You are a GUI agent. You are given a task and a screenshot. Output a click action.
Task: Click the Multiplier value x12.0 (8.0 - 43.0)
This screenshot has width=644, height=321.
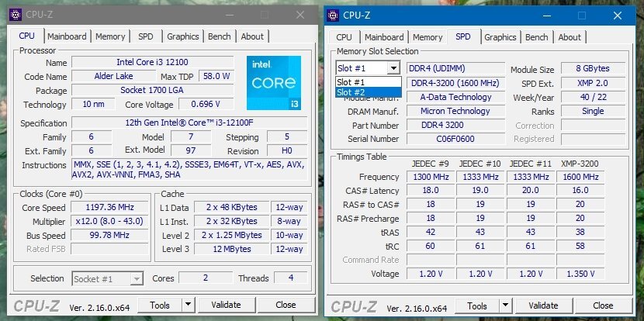[109, 221]
